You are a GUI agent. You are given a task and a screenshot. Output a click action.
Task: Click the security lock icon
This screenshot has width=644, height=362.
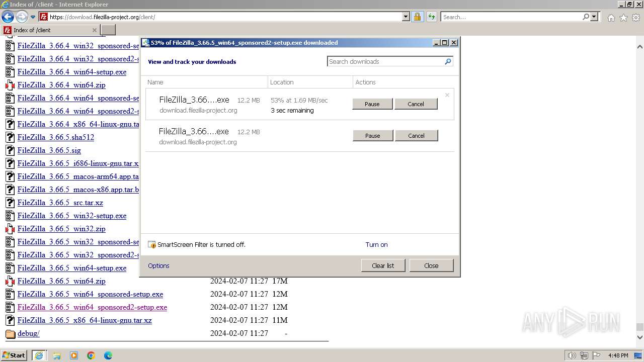(417, 17)
